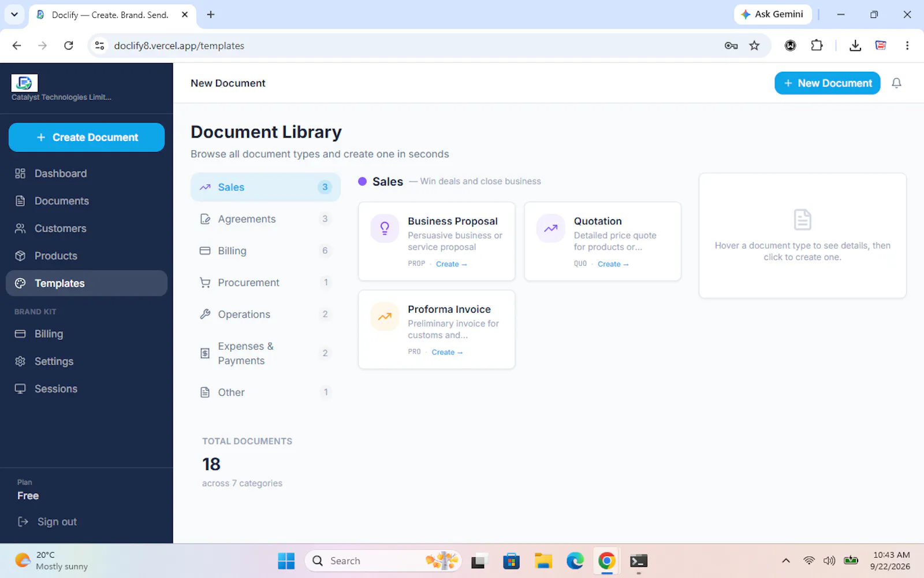Click the browser back arrow
924x578 pixels.
click(x=17, y=46)
